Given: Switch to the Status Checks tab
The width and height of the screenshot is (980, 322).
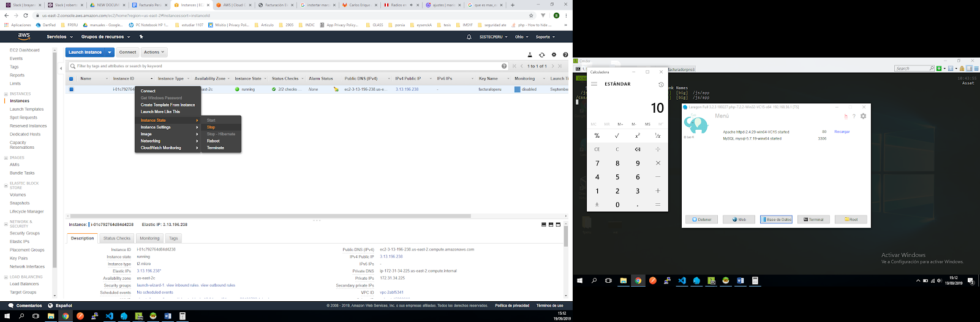Looking at the screenshot, I should click(x=116, y=238).
